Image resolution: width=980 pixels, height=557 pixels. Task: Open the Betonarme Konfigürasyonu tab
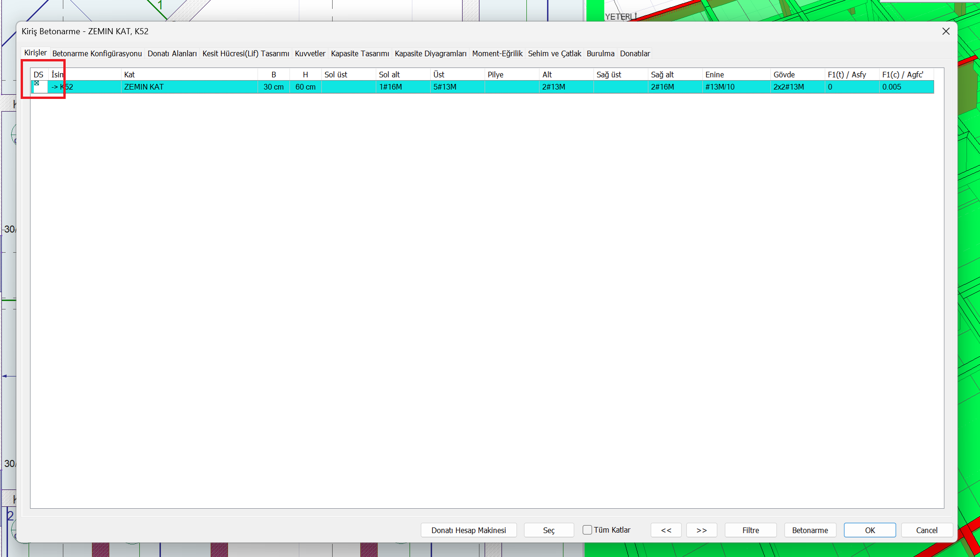pos(97,53)
